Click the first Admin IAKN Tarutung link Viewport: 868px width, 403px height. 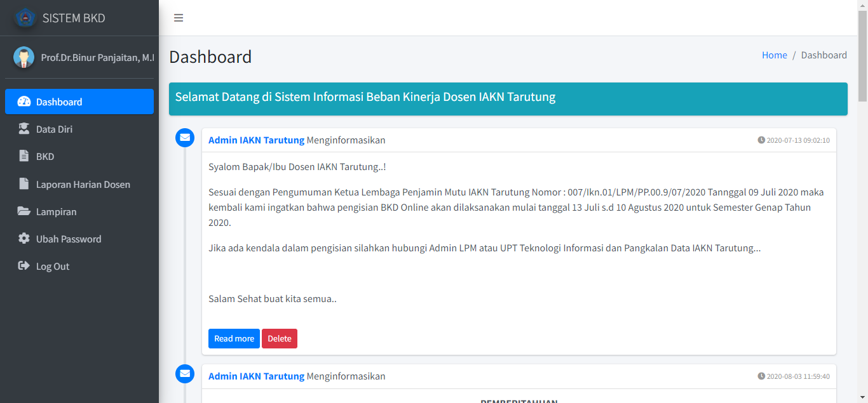pos(256,140)
